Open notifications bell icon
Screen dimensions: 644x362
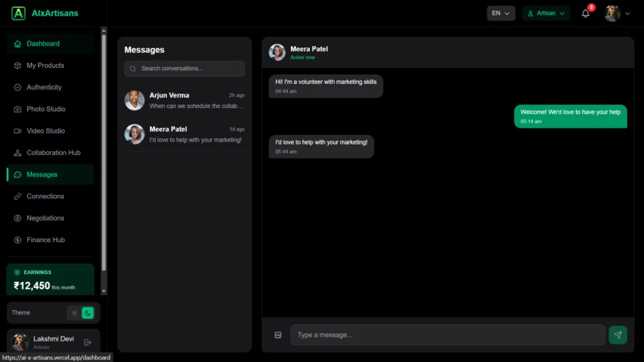[x=585, y=14]
